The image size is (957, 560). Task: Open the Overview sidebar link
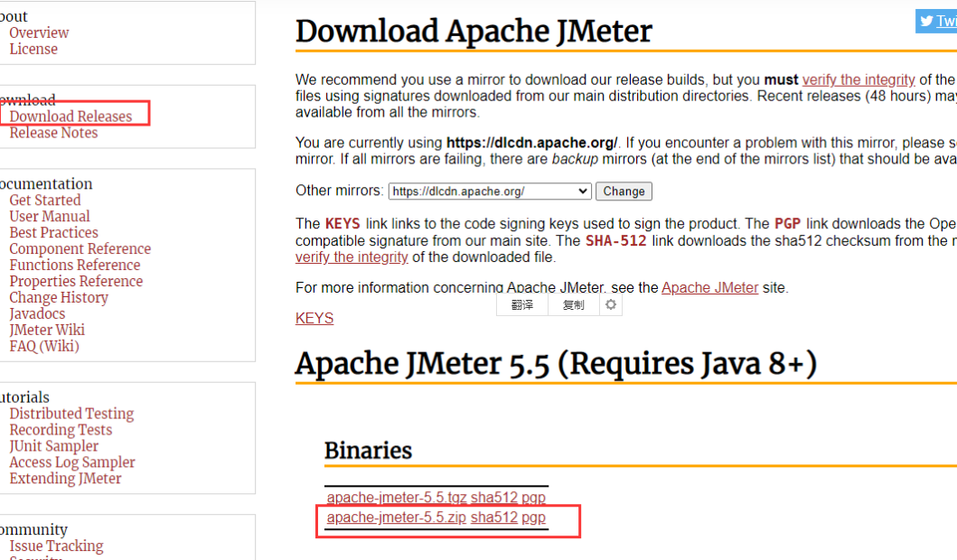(x=39, y=33)
